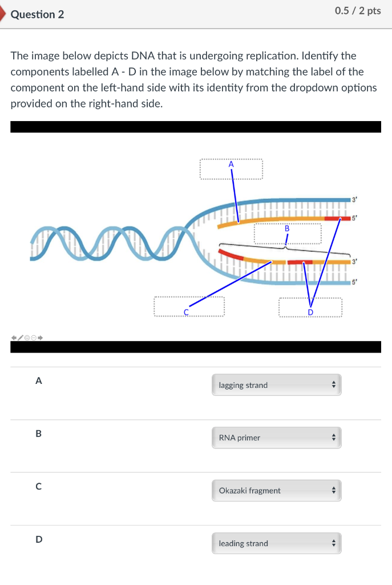Click the right navigation arrow icon below the image
The height and width of the screenshot is (585, 392).
click(x=41, y=338)
